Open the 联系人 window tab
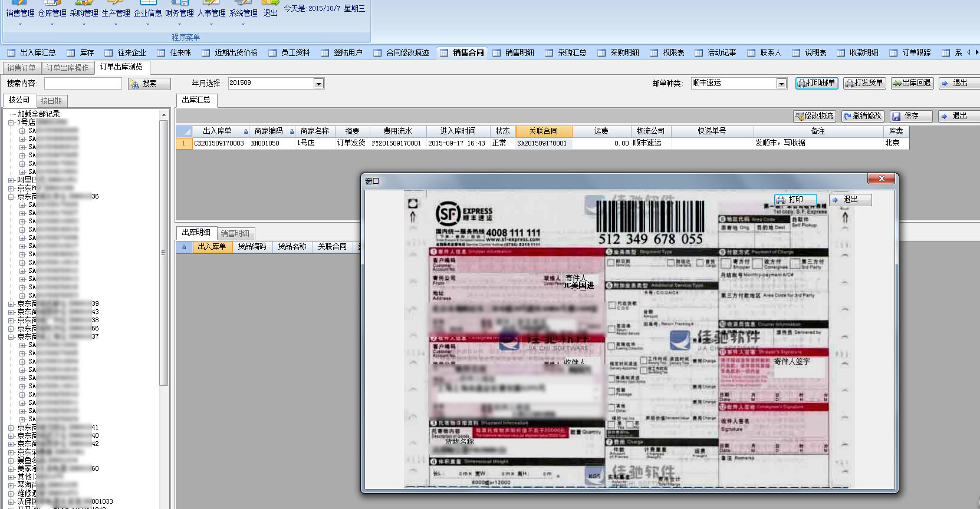The height and width of the screenshot is (509, 980). (764, 52)
